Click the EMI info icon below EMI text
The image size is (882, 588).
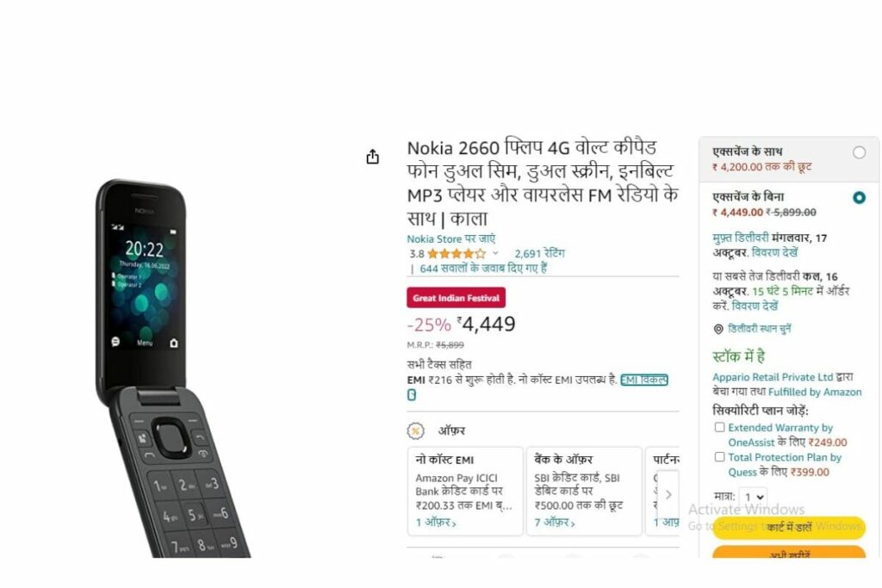tap(412, 394)
